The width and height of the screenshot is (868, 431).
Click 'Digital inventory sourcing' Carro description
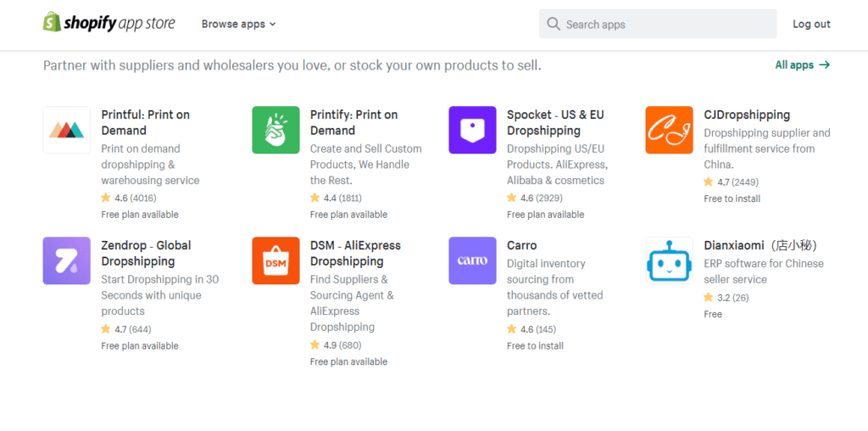(554, 288)
